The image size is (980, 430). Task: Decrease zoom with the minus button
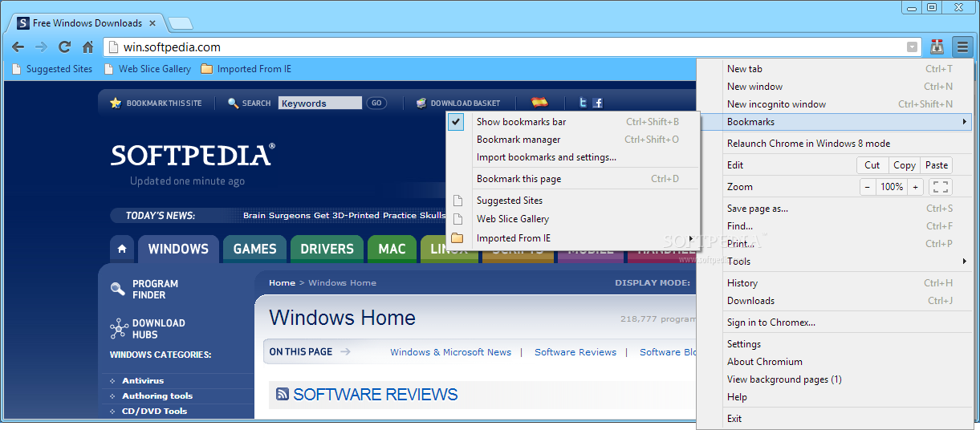868,187
